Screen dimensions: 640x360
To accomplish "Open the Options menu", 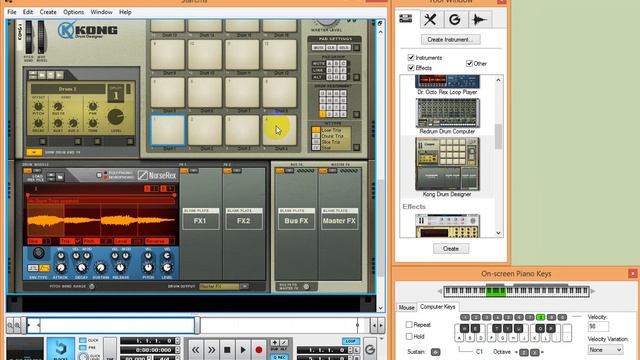I will click(73, 12).
